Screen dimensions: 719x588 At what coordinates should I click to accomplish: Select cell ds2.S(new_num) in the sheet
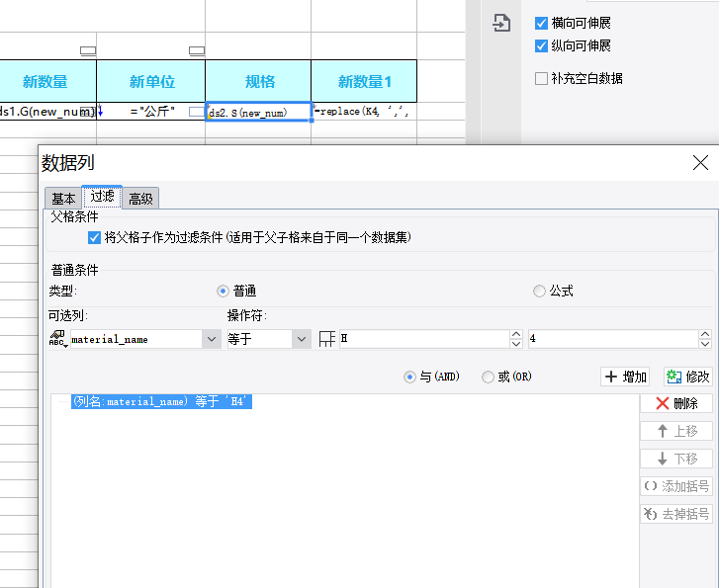[258, 112]
